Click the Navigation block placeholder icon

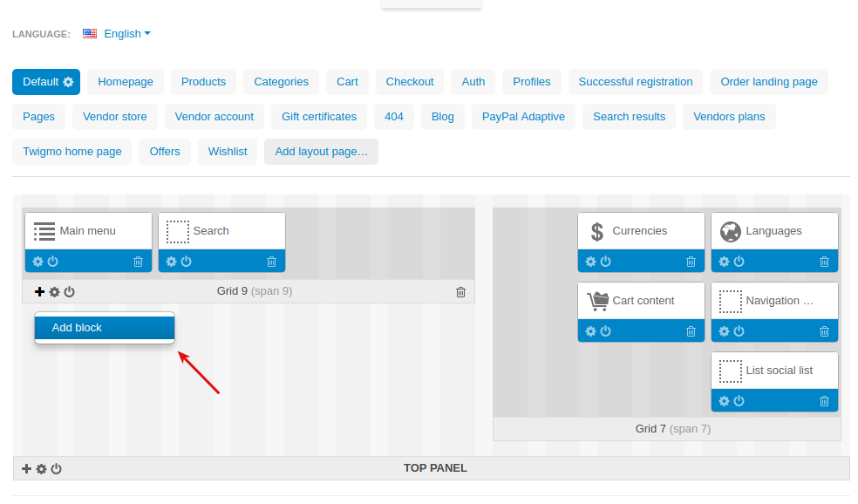[x=731, y=302]
